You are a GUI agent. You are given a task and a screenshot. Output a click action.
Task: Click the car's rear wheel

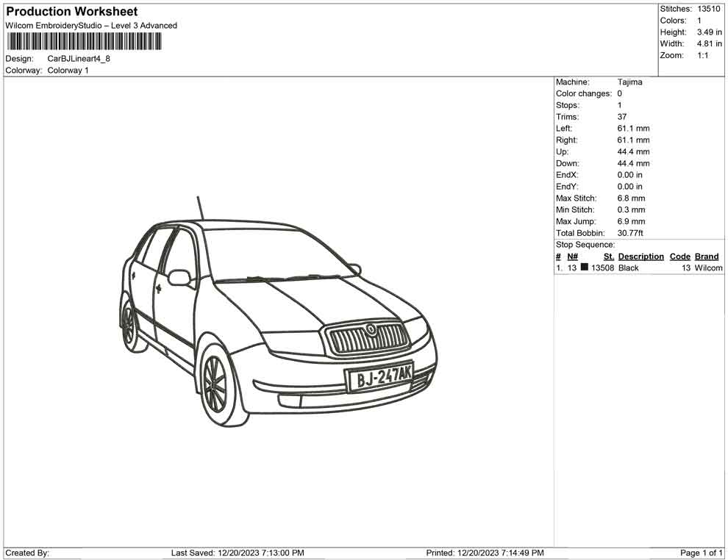click(129, 323)
